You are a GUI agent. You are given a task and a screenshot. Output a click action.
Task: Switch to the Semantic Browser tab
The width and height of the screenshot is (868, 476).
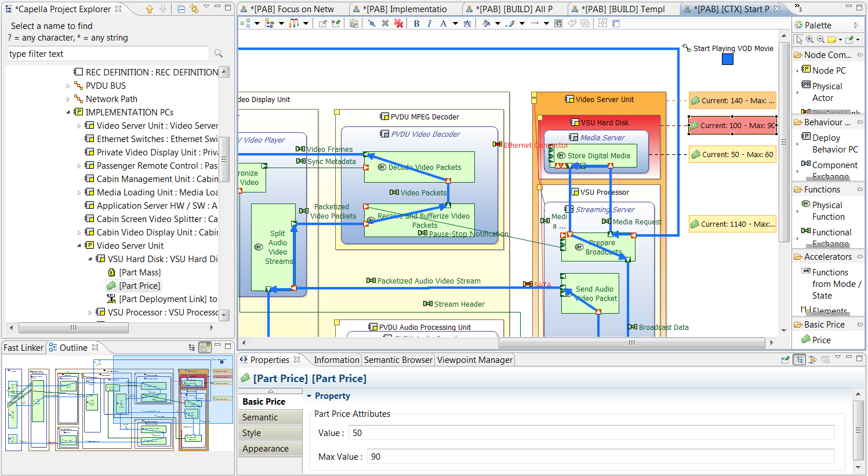tap(398, 360)
